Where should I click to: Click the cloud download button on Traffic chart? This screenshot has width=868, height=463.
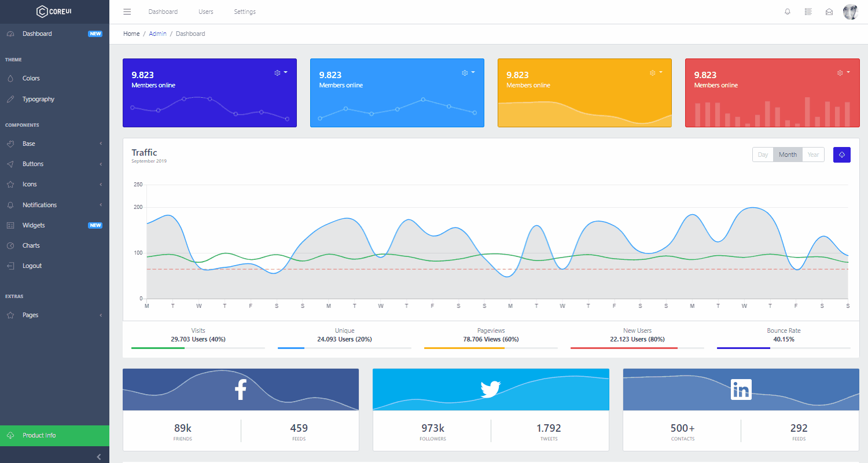[841, 155]
